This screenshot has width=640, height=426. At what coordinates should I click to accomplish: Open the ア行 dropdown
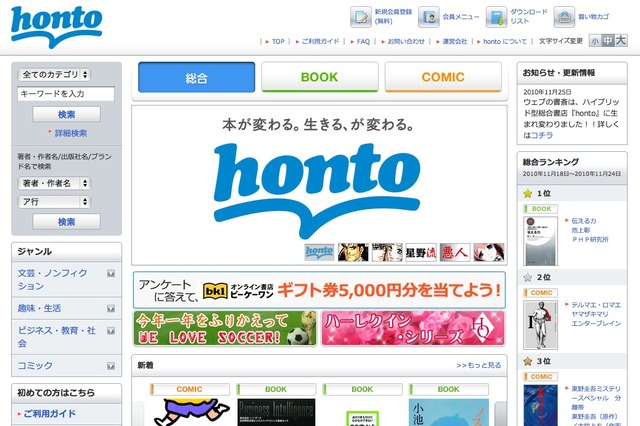pos(54,202)
